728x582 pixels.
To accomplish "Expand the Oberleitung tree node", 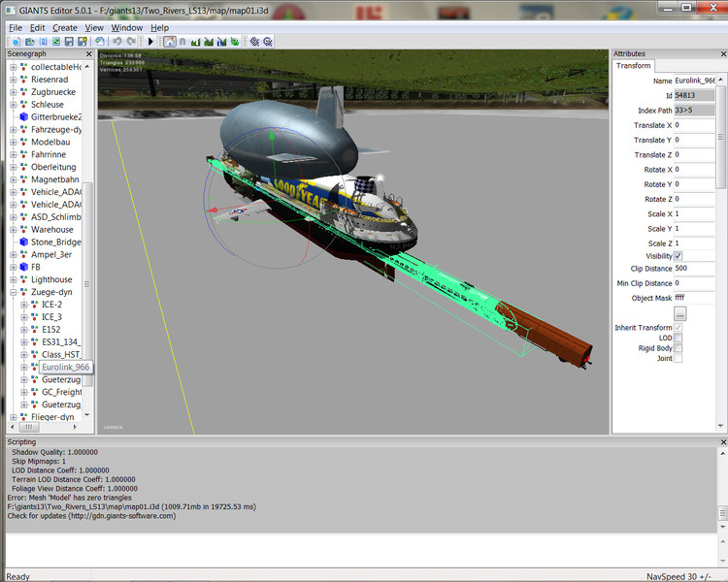I will click(x=13, y=167).
